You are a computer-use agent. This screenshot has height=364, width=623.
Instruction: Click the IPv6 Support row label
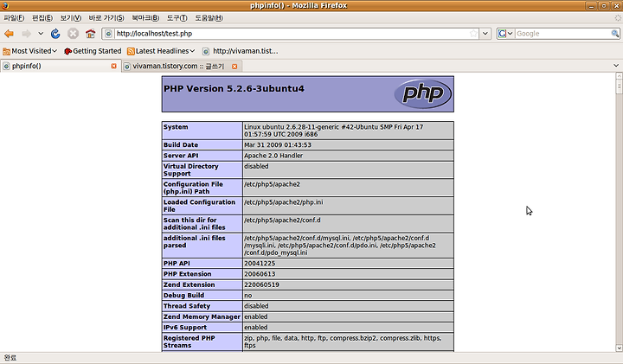pos(185,328)
